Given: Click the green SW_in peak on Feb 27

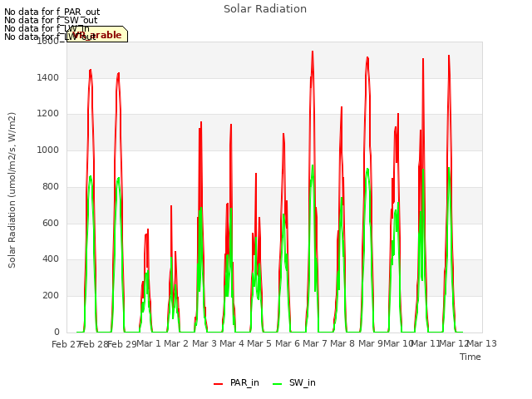Looking at the screenshot, I should click(x=91, y=176).
